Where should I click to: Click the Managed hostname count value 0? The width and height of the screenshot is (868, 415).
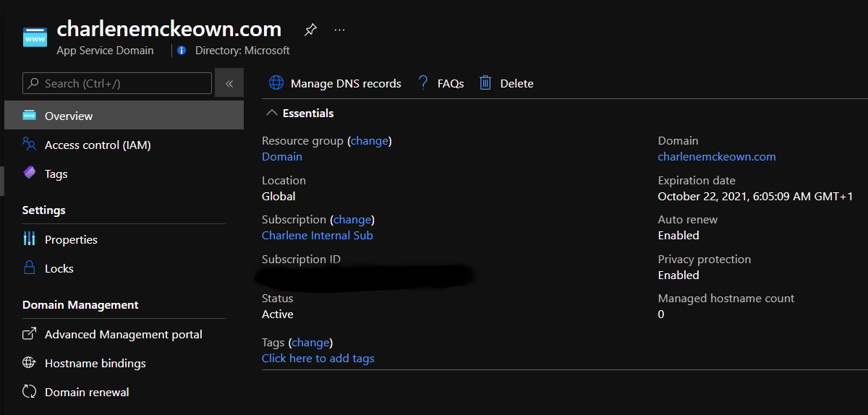pyautogui.click(x=661, y=315)
